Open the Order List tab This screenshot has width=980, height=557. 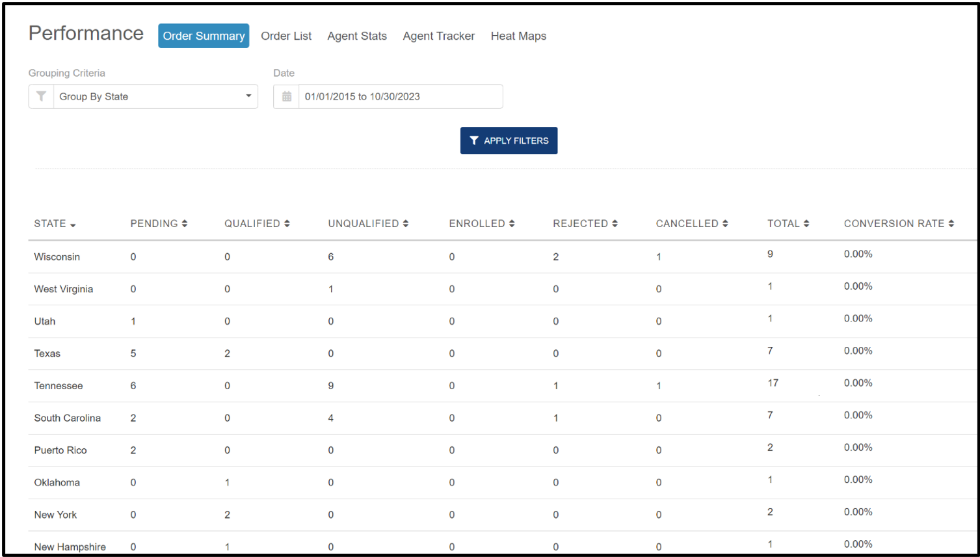[x=286, y=36]
